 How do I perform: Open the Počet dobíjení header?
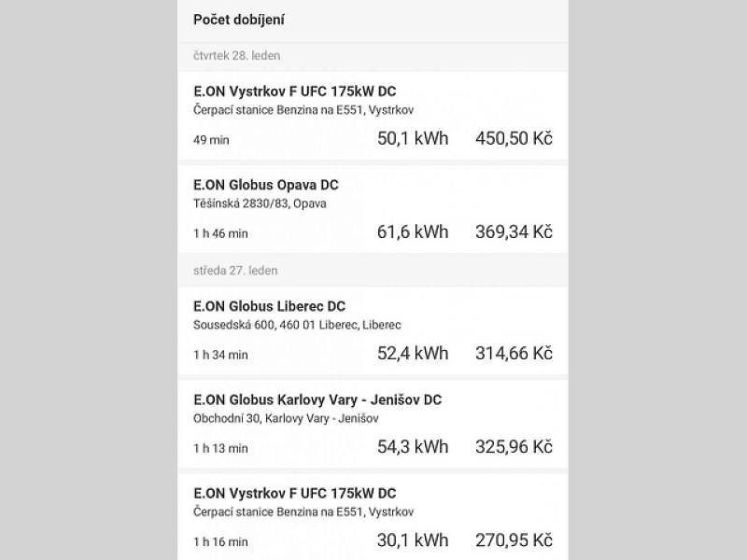coord(239,20)
